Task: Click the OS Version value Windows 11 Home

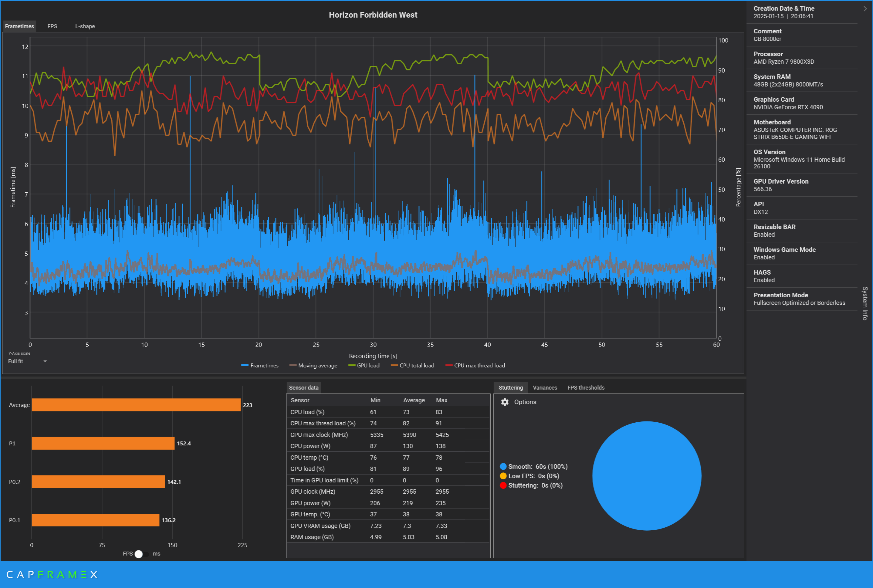Action: (799, 163)
